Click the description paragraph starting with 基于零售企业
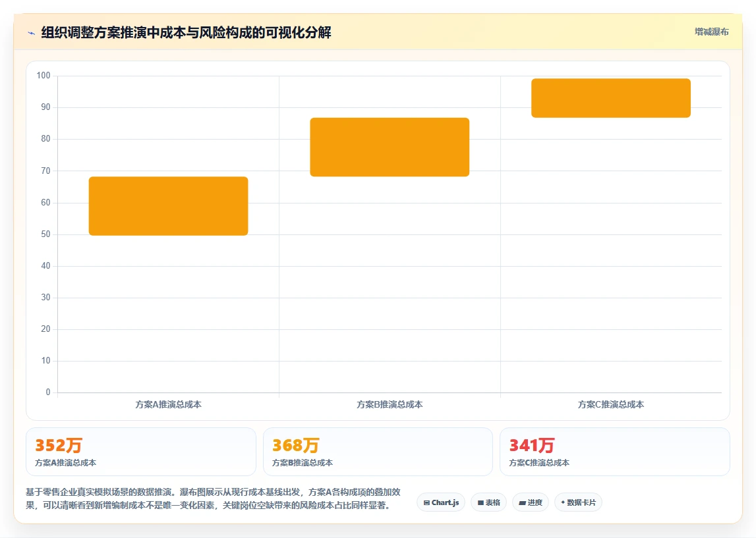The image size is (756, 538). 213,498
